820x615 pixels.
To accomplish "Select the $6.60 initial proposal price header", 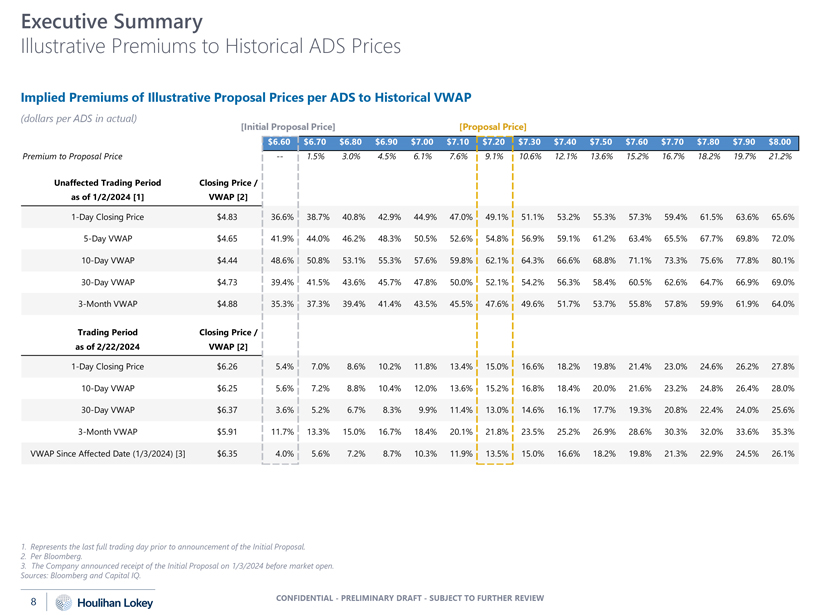I will coord(279,142).
